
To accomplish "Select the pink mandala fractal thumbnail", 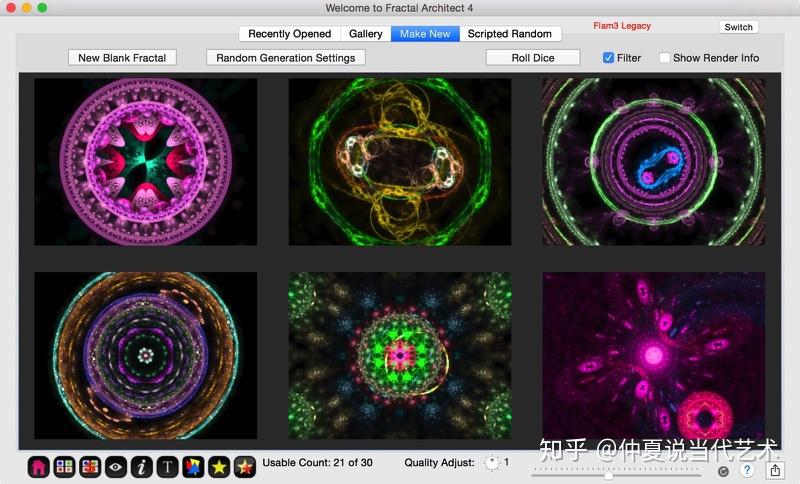I will pos(145,162).
